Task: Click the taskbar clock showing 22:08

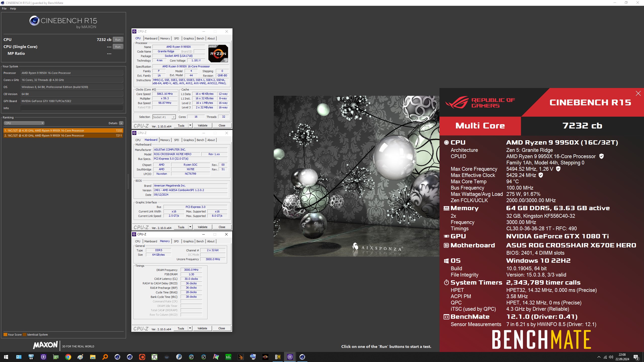Action: tap(622, 357)
